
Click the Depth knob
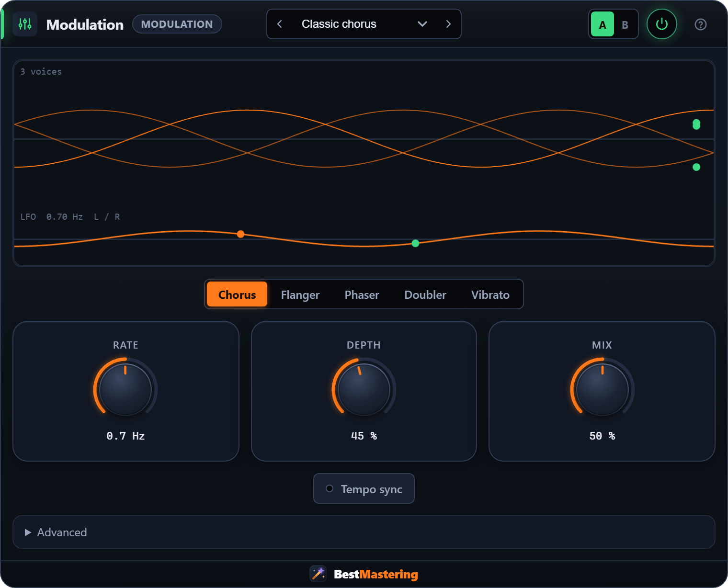(364, 390)
